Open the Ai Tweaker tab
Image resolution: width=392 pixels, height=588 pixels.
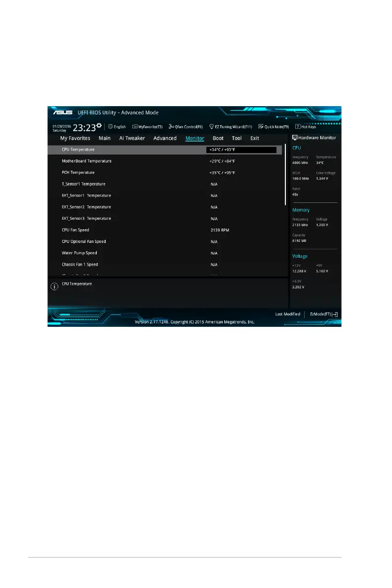(132, 138)
